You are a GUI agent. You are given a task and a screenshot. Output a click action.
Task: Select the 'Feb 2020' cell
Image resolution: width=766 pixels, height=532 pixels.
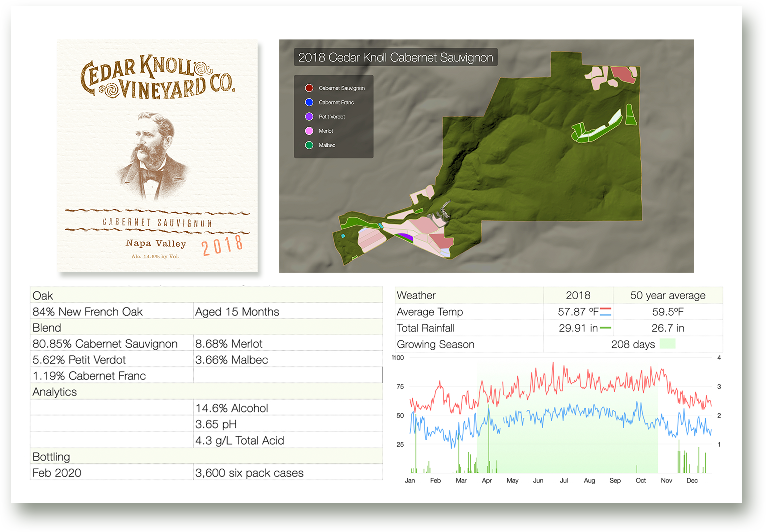pyautogui.click(x=112, y=472)
